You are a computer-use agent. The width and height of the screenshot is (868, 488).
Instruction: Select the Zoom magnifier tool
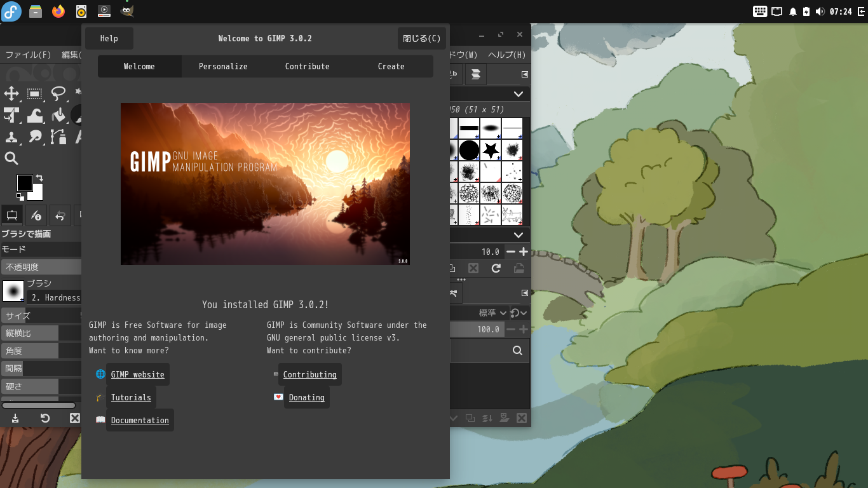[11, 158]
